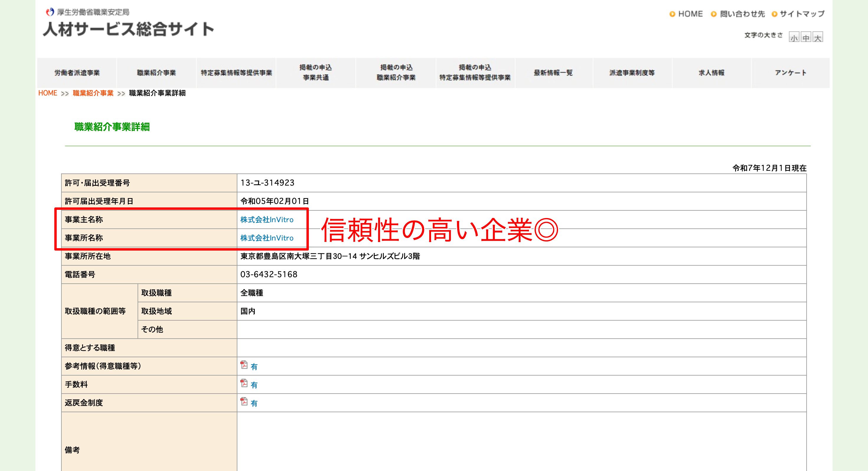Click 株式会社InVitro link in 事業主名称 row
The height and width of the screenshot is (471, 868).
(267, 220)
